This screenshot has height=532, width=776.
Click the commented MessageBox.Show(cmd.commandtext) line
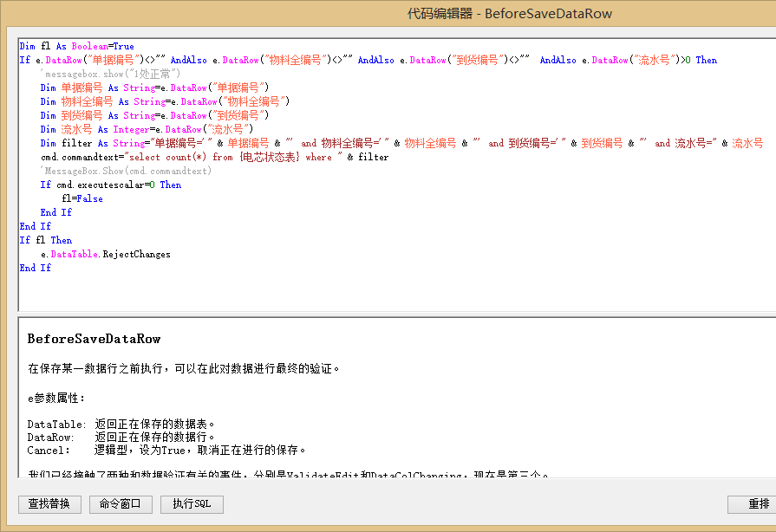tap(126, 171)
